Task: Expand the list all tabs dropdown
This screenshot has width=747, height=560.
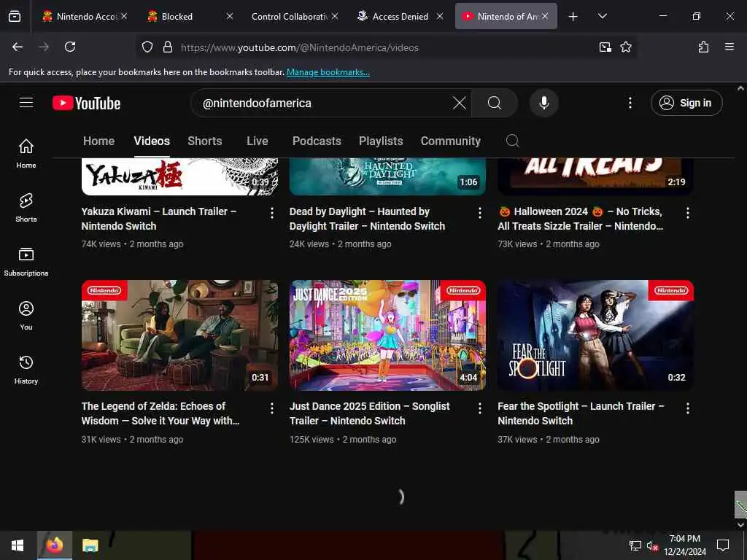Action: click(602, 16)
